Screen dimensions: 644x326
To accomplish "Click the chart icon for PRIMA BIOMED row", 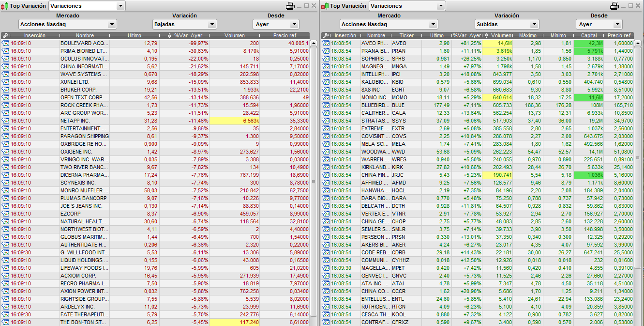I will (5, 51).
